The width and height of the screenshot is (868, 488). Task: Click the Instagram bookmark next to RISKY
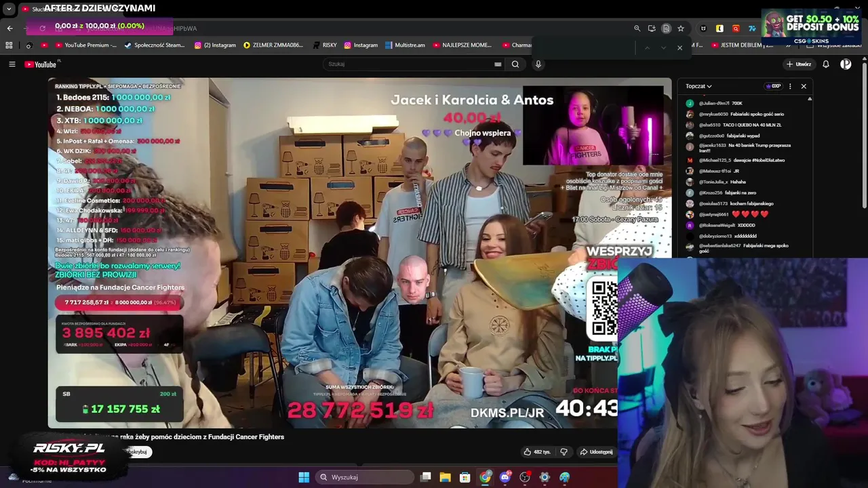pyautogui.click(x=361, y=45)
